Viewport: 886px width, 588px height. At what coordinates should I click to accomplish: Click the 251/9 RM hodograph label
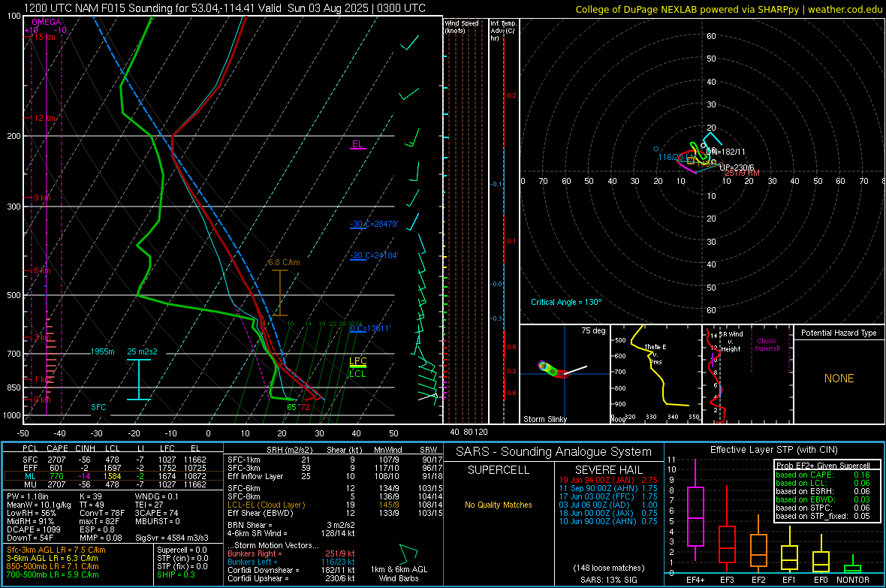coord(743,173)
